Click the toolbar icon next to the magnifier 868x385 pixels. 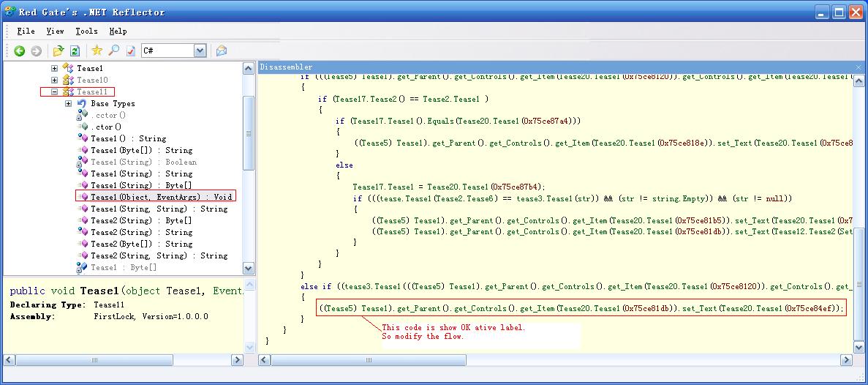pos(131,51)
